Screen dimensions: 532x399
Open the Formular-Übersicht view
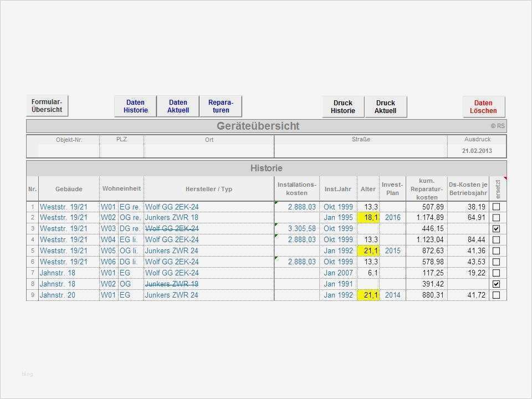coord(47,105)
